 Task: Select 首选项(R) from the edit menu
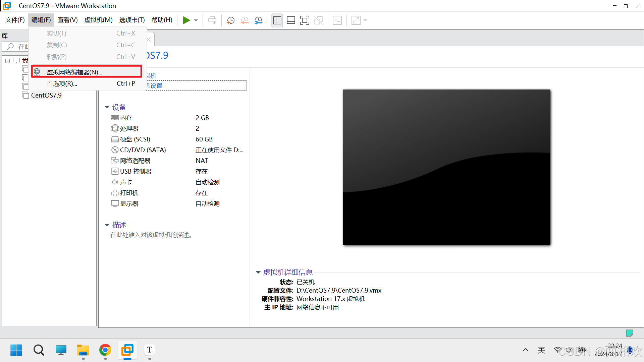62,84
